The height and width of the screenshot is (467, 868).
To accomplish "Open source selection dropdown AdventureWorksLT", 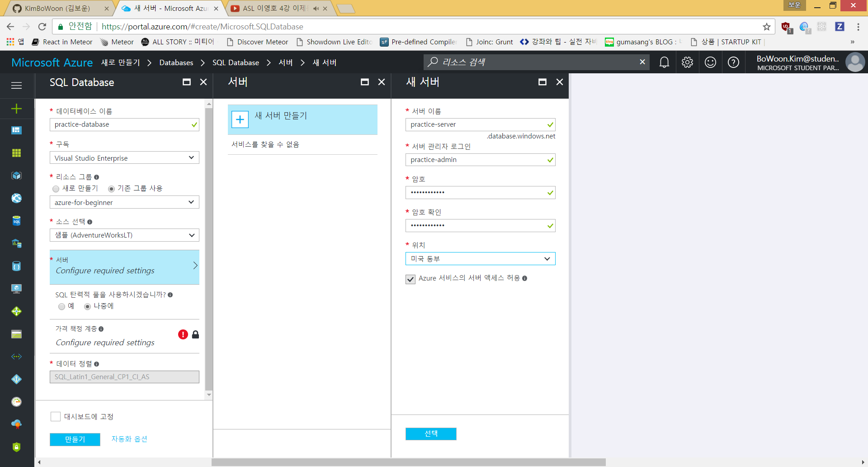I will (x=124, y=235).
